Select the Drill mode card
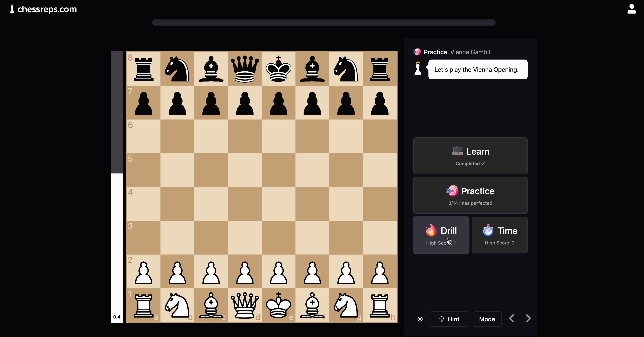The image size is (644, 337). click(x=441, y=235)
